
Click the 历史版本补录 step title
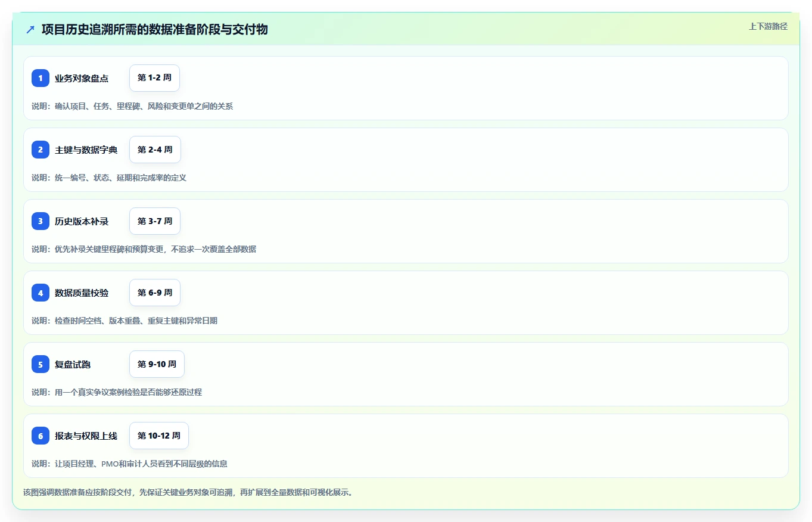(x=82, y=221)
